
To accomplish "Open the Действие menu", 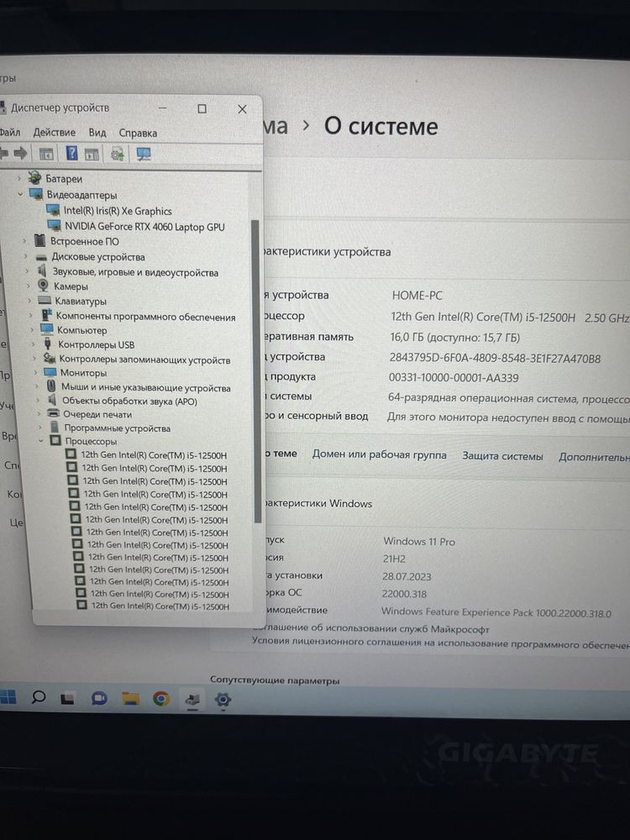I will point(54,132).
